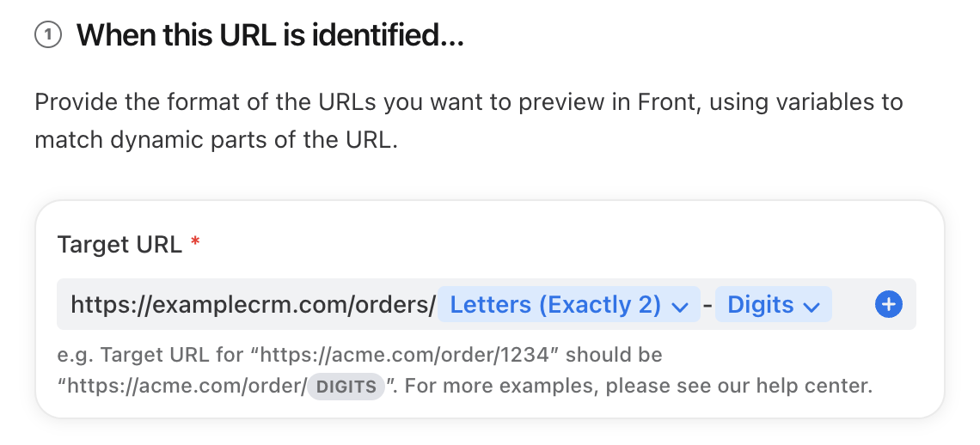Expand the chevron beside Letters (Exactly 2)
The image size is (980, 445).
click(679, 306)
